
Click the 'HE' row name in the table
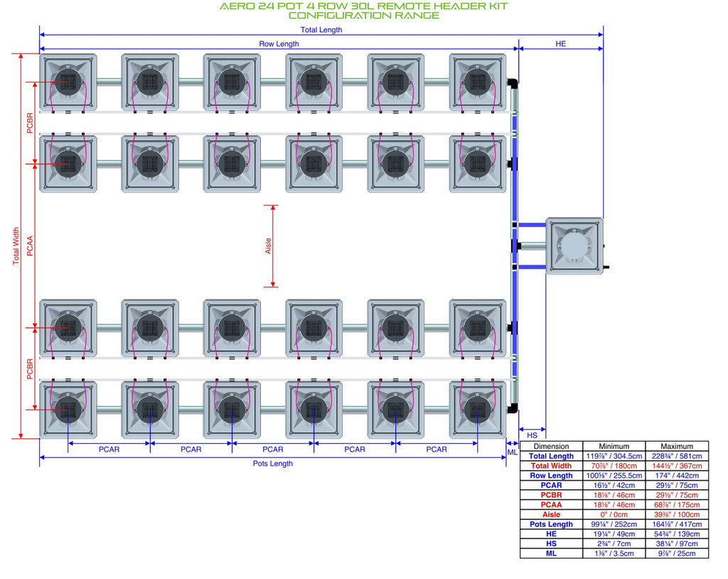click(x=551, y=534)
